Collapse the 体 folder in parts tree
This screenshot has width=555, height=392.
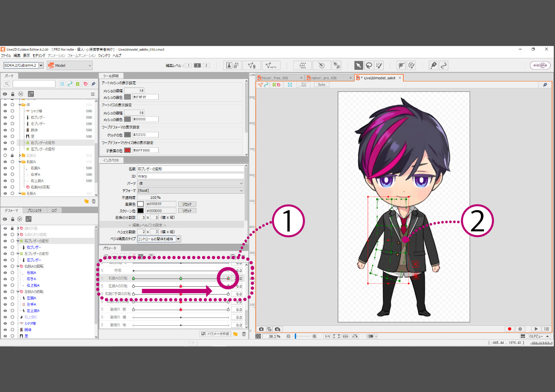pos(20,105)
